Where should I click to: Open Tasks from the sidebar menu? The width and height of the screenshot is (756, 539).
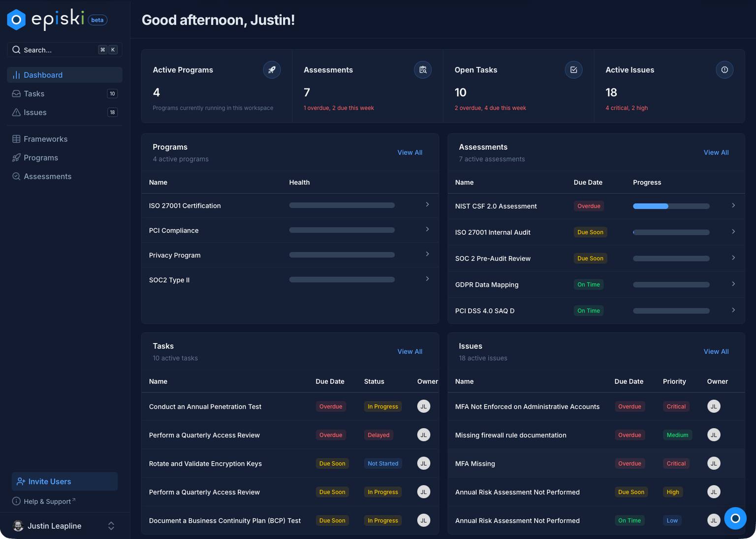[34, 94]
